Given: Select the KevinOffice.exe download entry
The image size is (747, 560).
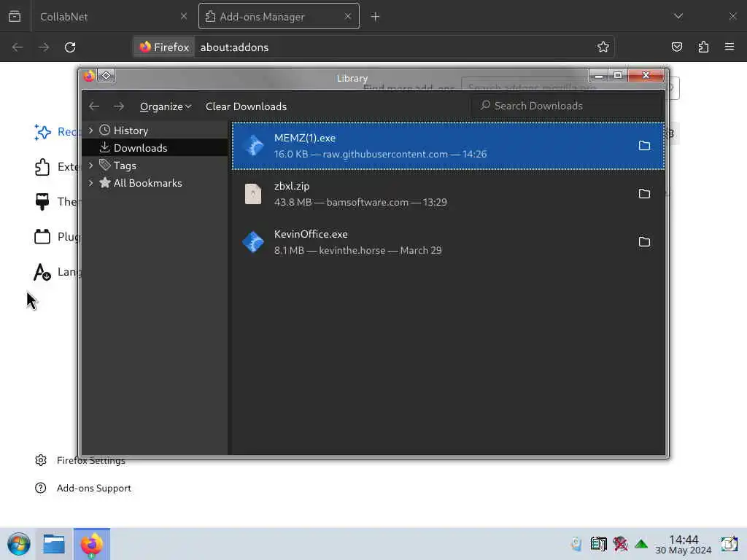Looking at the screenshot, I should [449, 242].
